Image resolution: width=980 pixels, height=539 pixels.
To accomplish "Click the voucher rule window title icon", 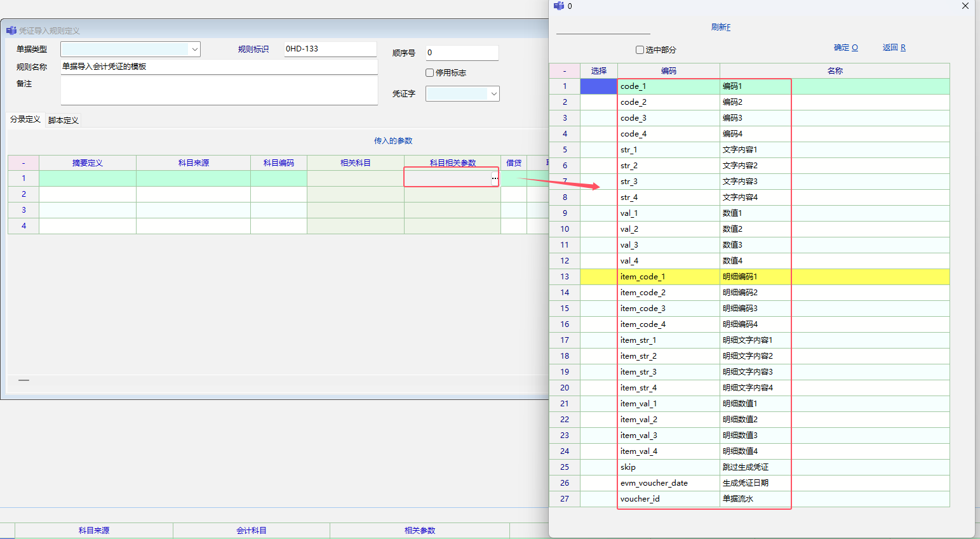I will (11, 30).
